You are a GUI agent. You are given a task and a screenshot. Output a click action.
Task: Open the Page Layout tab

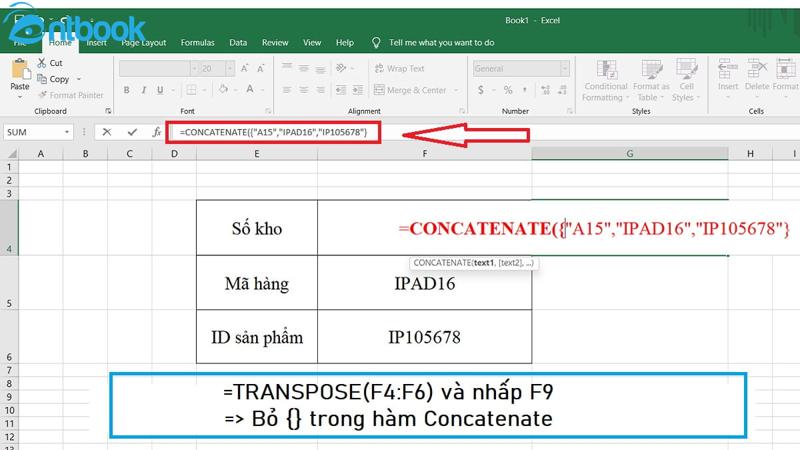144,43
